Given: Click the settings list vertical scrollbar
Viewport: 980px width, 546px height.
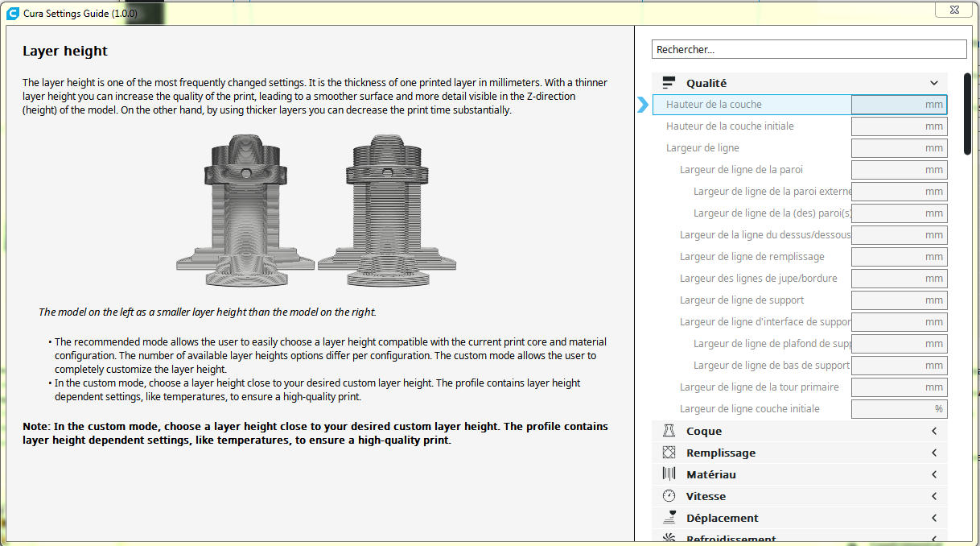Looking at the screenshot, I should (967, 114).
